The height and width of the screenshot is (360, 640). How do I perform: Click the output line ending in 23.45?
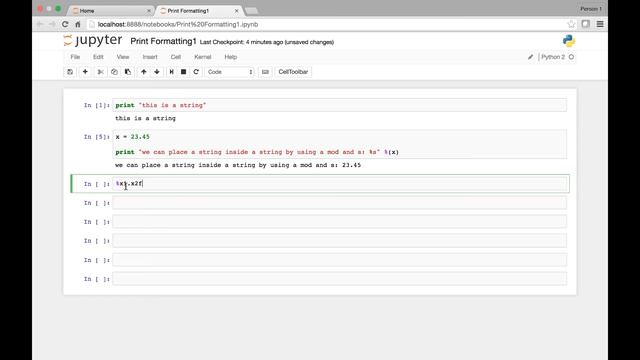(x=238, y=165)
